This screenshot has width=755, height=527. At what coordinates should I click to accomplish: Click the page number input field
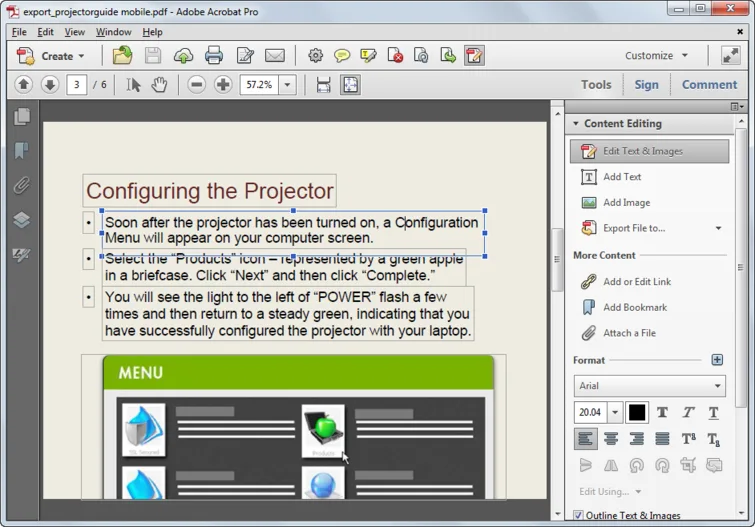pyautogui.click(x=77, y=85)
